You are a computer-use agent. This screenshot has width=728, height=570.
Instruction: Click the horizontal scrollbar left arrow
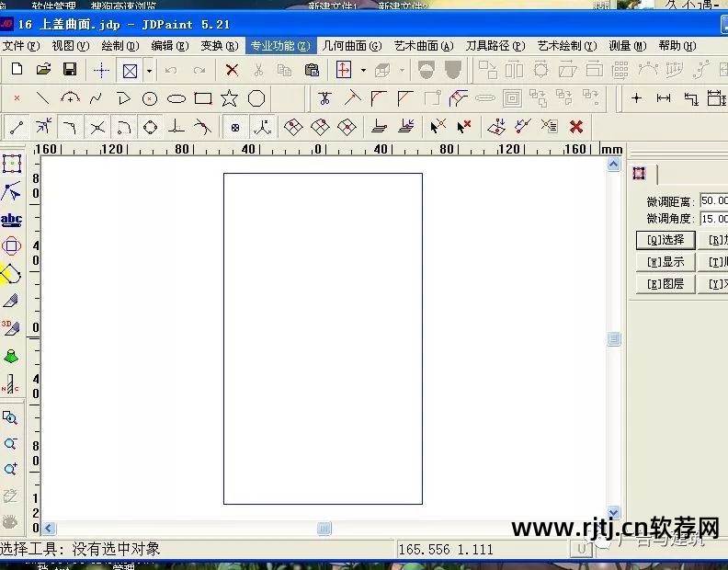[49, 529]
